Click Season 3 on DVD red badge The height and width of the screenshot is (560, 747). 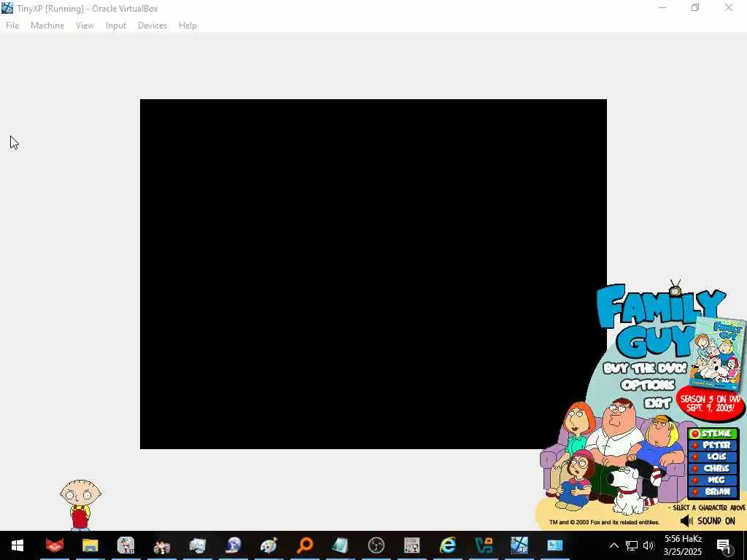(711, 404)
